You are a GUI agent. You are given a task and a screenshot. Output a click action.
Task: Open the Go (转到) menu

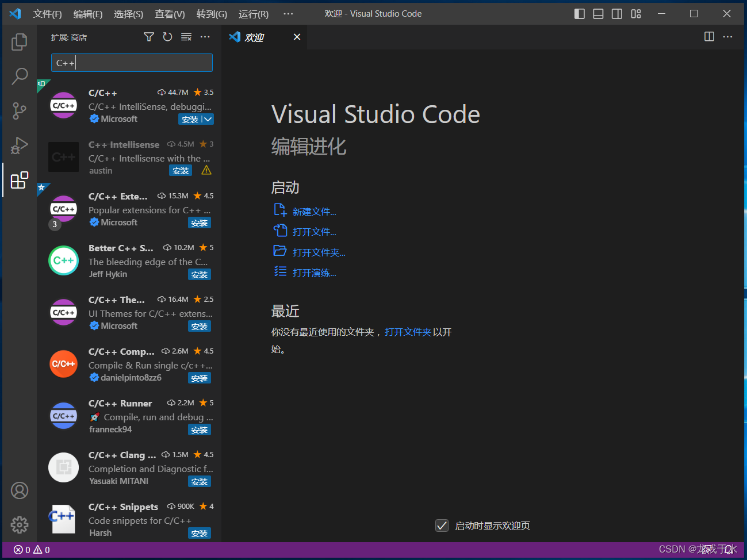coord(212,14)
